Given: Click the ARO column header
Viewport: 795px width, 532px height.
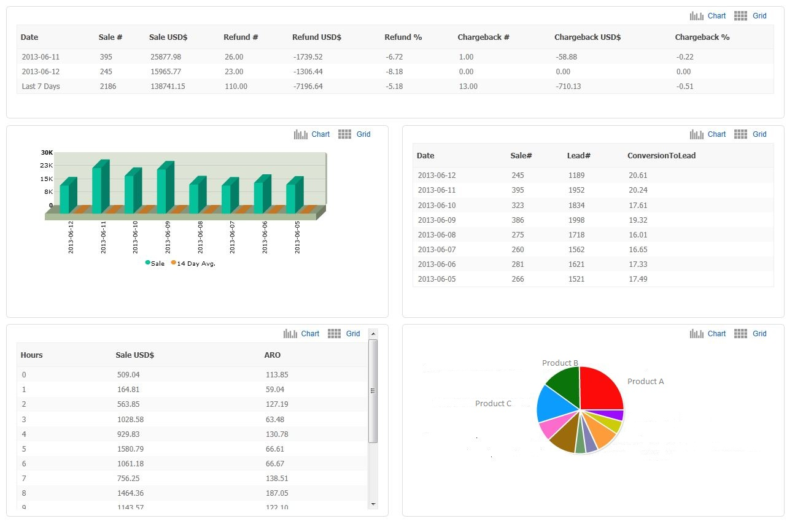Looking at the screenshot, I should (273, 355).
